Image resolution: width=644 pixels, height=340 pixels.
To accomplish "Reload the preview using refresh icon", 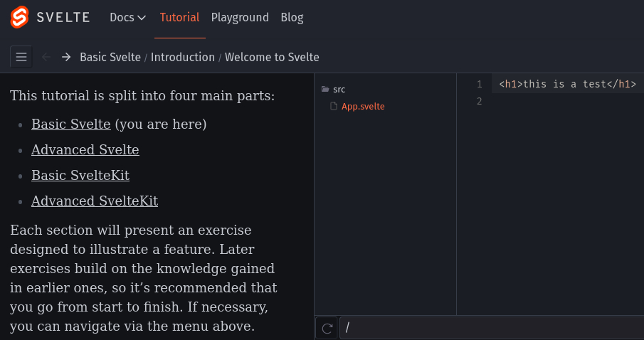I will [327, 328].
